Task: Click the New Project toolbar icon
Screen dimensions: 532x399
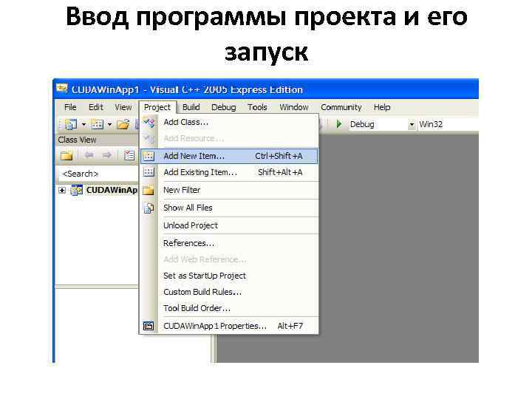Action: tap(71, 125)
